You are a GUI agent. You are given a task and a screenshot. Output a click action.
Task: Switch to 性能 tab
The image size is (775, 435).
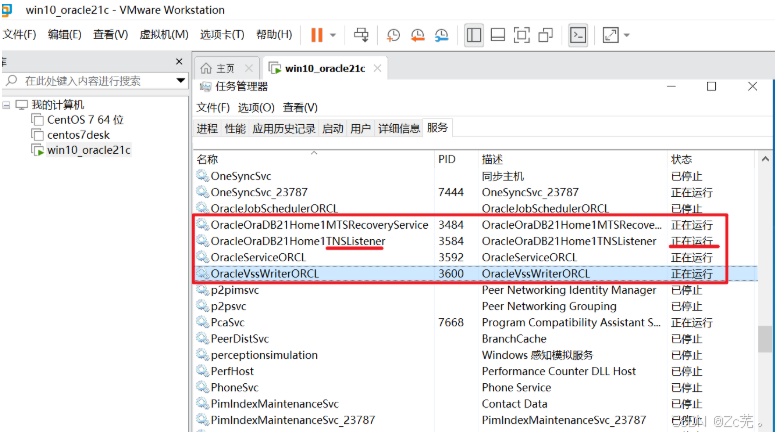click(x=235, y=129)
